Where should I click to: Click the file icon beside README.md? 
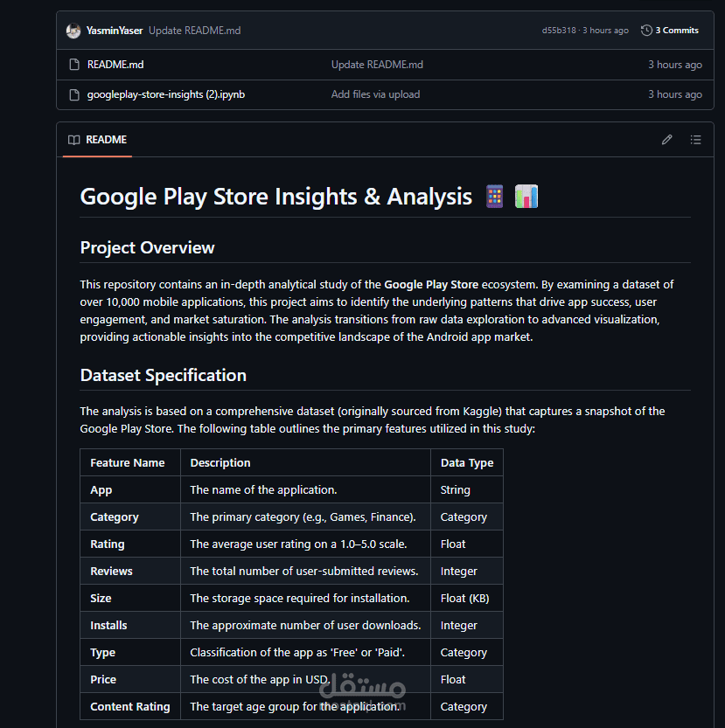(x=74, y=64)
